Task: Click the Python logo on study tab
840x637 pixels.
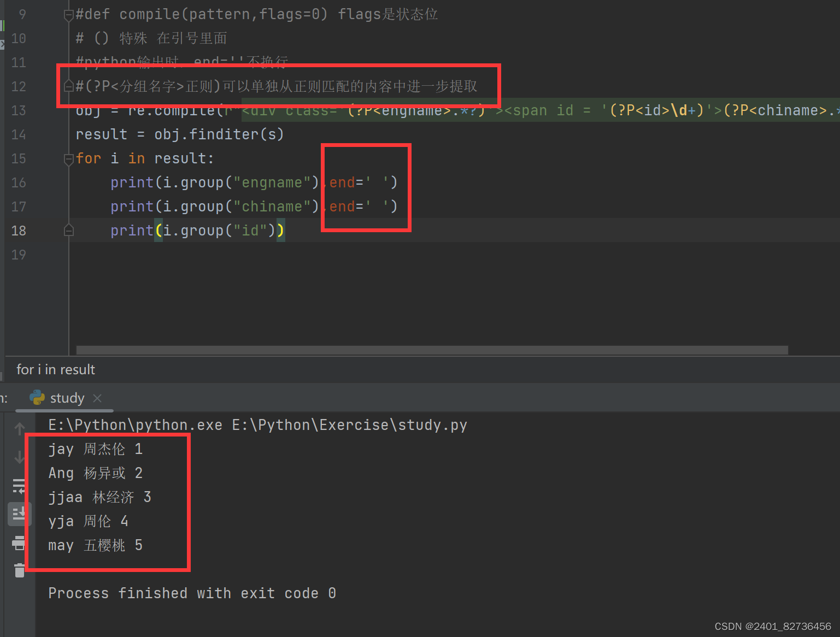Action: tap(37, 397)
